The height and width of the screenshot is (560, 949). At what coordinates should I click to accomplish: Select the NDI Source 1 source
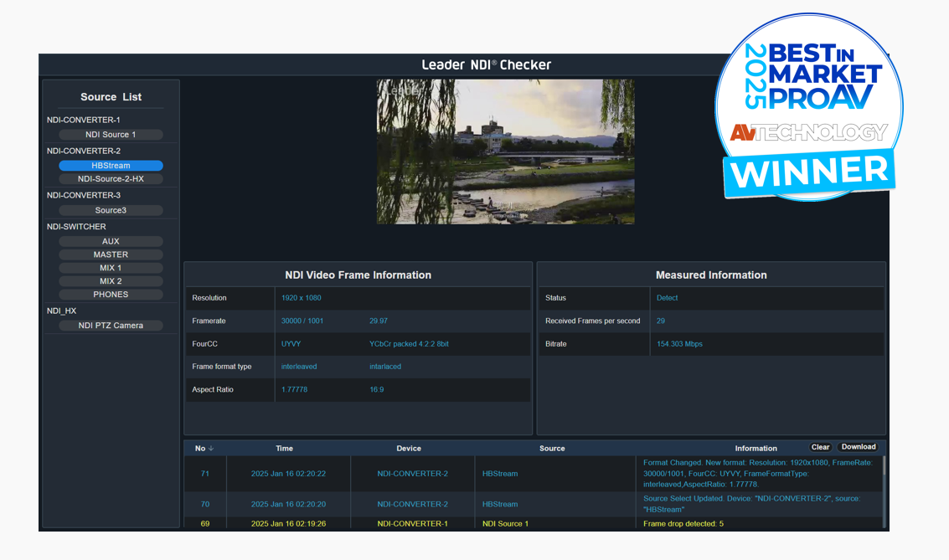111,135
